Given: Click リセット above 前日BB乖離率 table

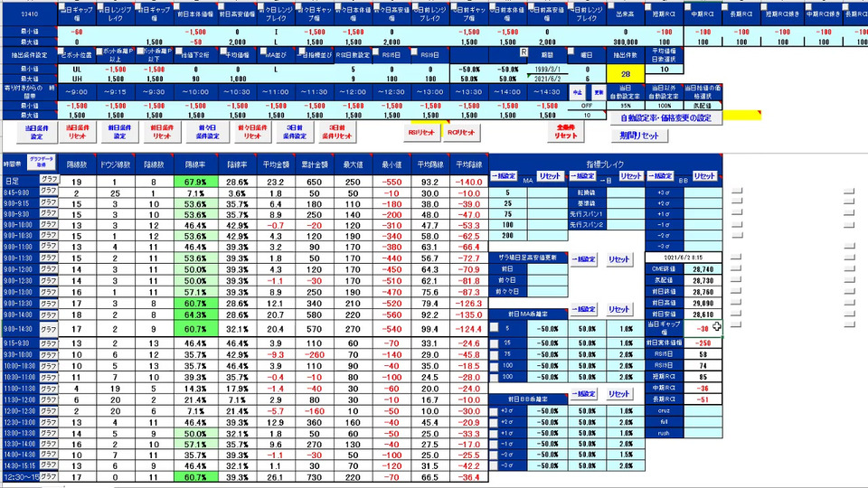Looking at the screenshot, I should [618, 394].
